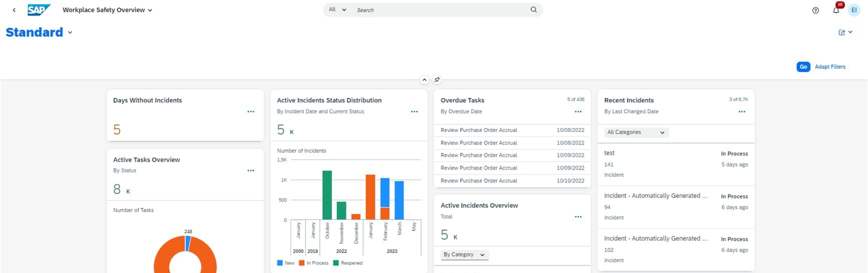Click the back navigation arrow
The image size is (868, 273).
[x=14, y=10]
